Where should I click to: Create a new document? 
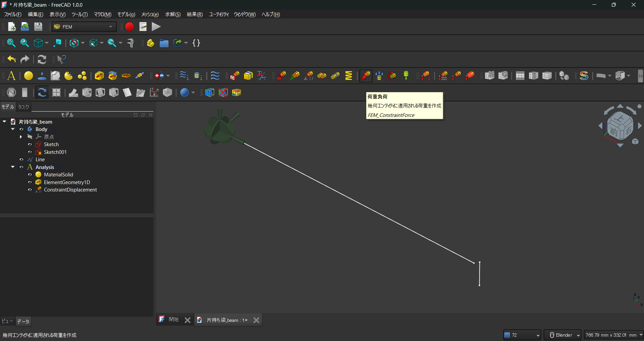click(12, 27)
